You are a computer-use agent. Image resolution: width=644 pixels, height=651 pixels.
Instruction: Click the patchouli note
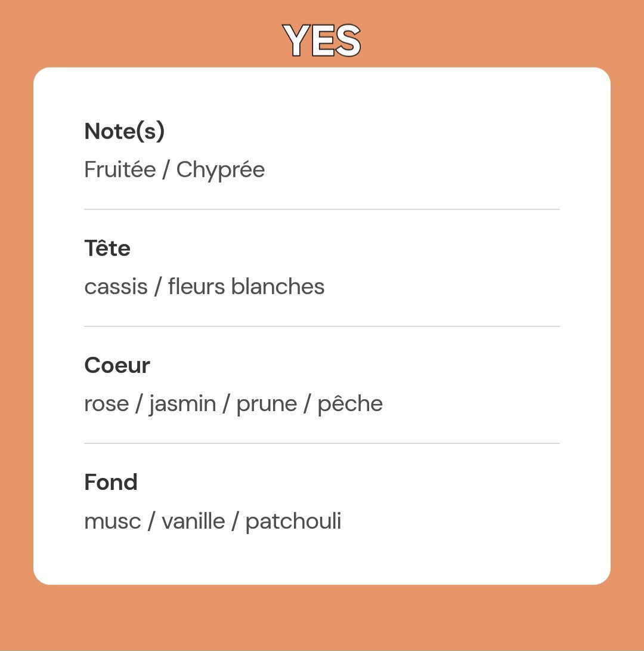pyautogui.click(x=293, y=522)
